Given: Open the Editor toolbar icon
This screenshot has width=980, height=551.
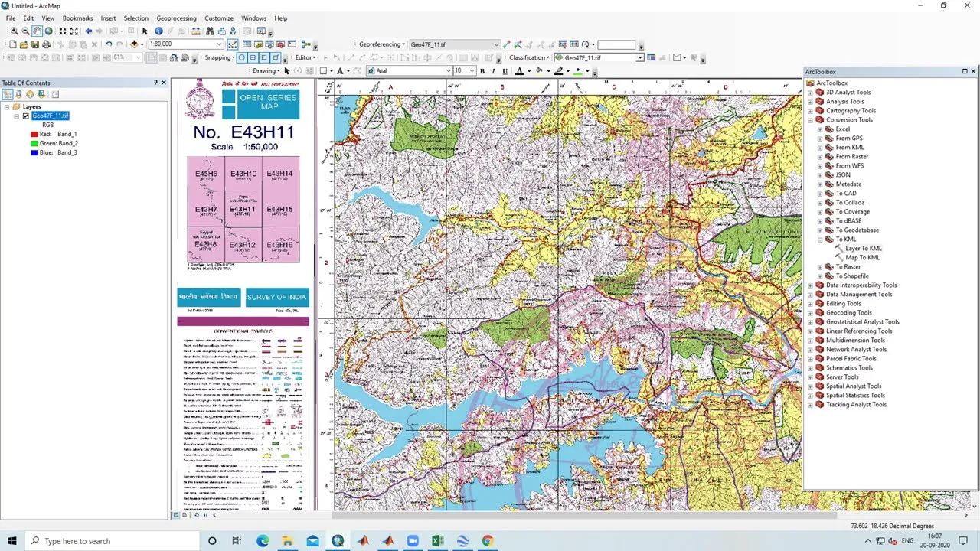Looking at the screenshot, I should pos(233,44).
